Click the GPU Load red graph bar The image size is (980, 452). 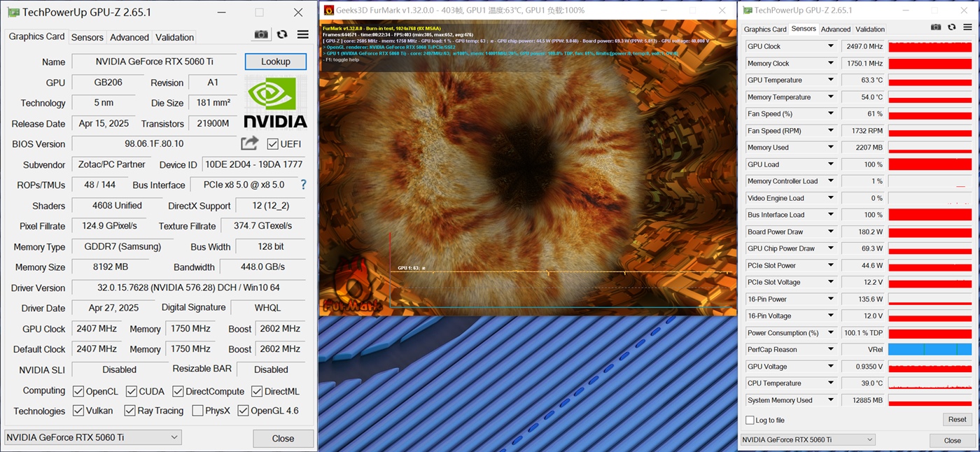click(930, 164)
